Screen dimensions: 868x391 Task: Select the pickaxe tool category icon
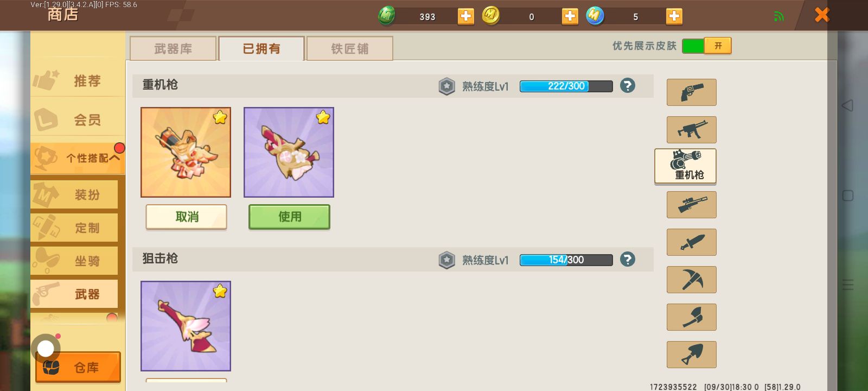691,280
